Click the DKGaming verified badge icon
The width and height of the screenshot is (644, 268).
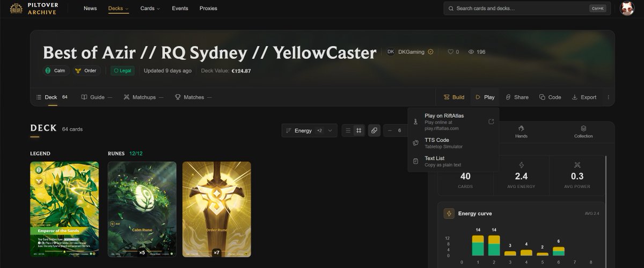tap(430, 52)
